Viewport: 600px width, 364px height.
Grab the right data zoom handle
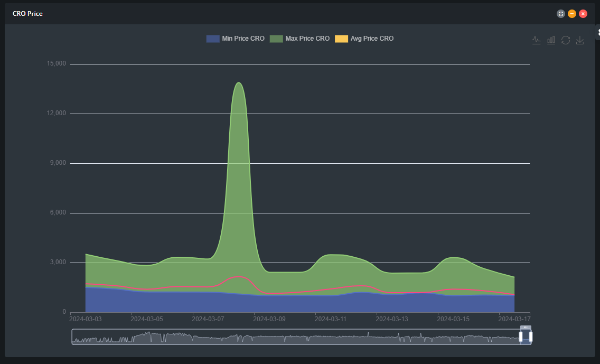pos(531,337)
